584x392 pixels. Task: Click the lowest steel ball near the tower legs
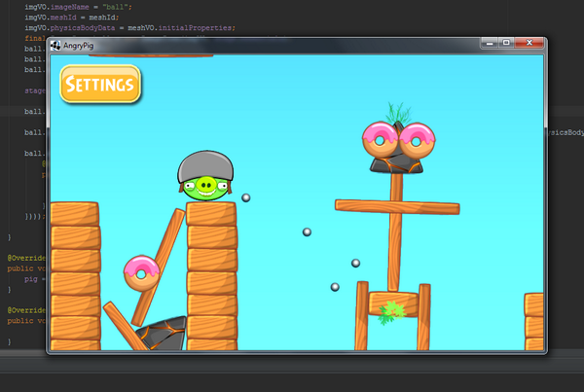(335, 287)
